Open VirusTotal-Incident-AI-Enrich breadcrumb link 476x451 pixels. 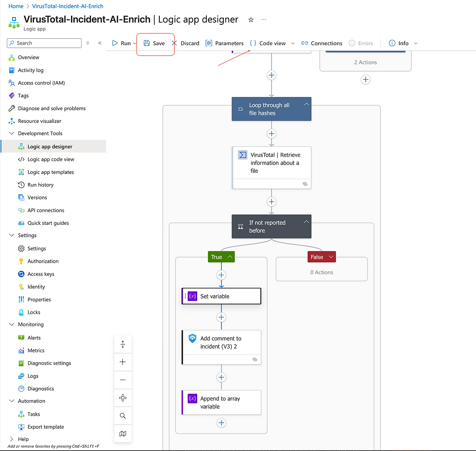pos(68,6)
